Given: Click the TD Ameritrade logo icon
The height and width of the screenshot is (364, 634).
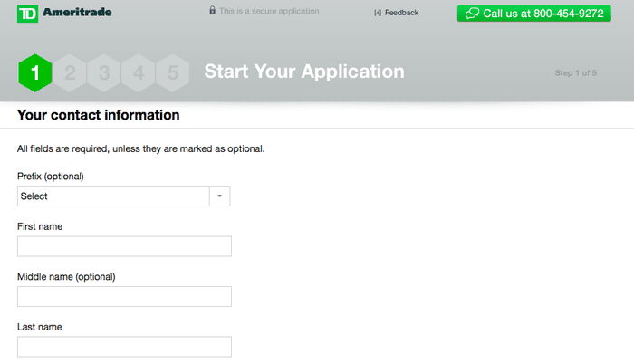Looking at the screenshot, I should (27, 14).
